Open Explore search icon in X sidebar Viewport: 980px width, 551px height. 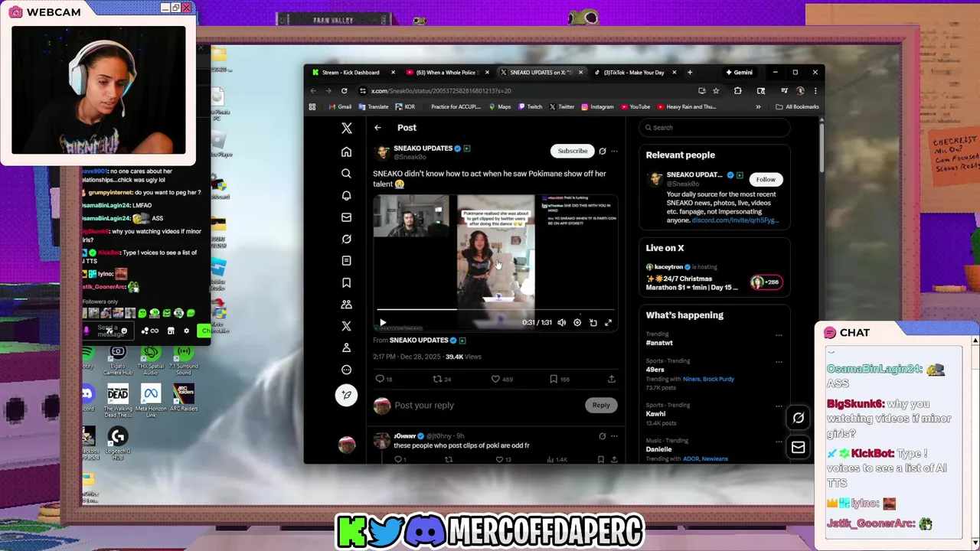click(x=346, y=174)
